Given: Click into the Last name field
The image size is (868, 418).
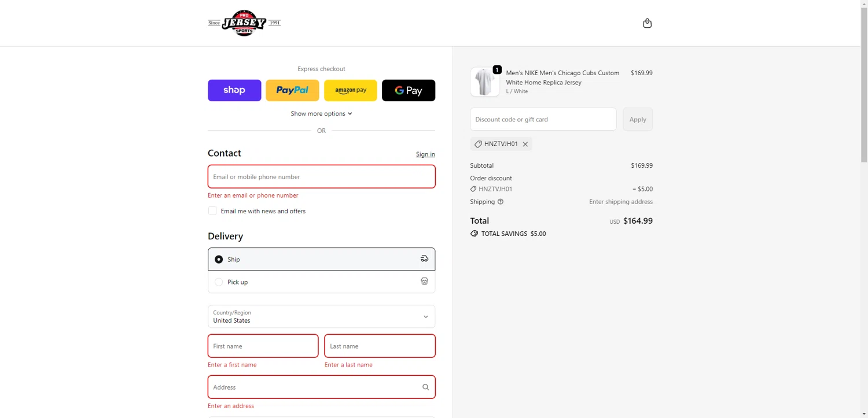Looking at the screenshot, I should click(380, 346).
